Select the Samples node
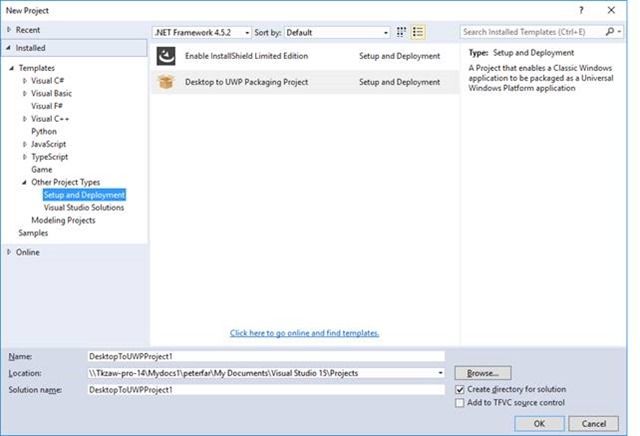Image resolution: width=640 pixels, height=436 pixels. pyautogui.click(x=33, y=233)
